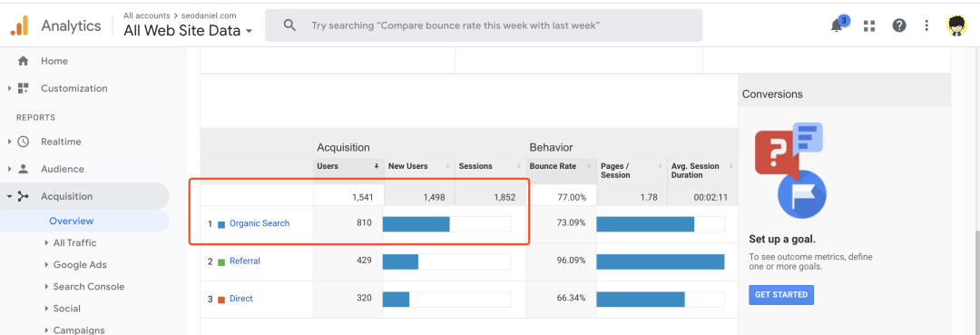The height and width of the screenshot is (335, 980).
Task: Click the user profile avatar
Action: pyautogui.click(x=956, y=25)
